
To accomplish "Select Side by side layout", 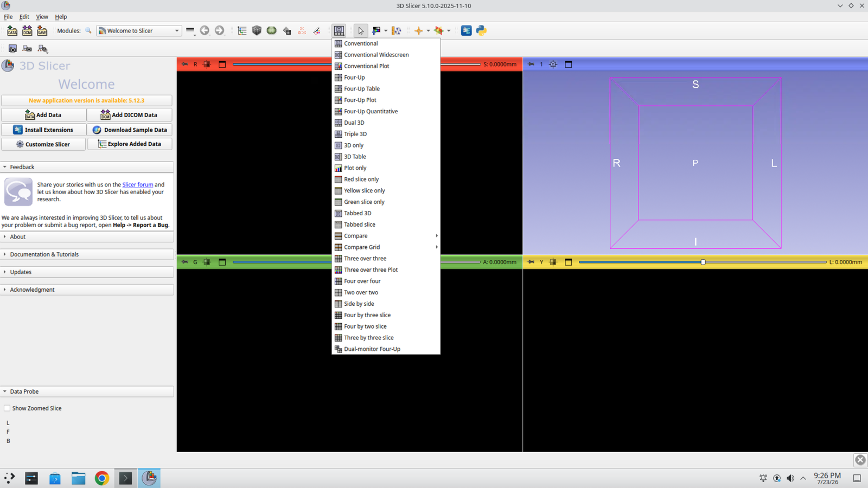I will (386, 304).
